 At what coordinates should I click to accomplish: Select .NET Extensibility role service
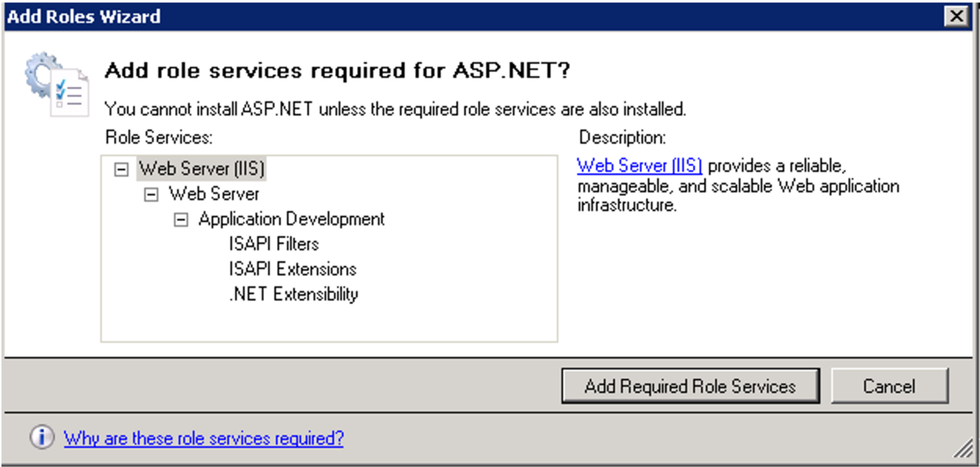pos(294,293)
